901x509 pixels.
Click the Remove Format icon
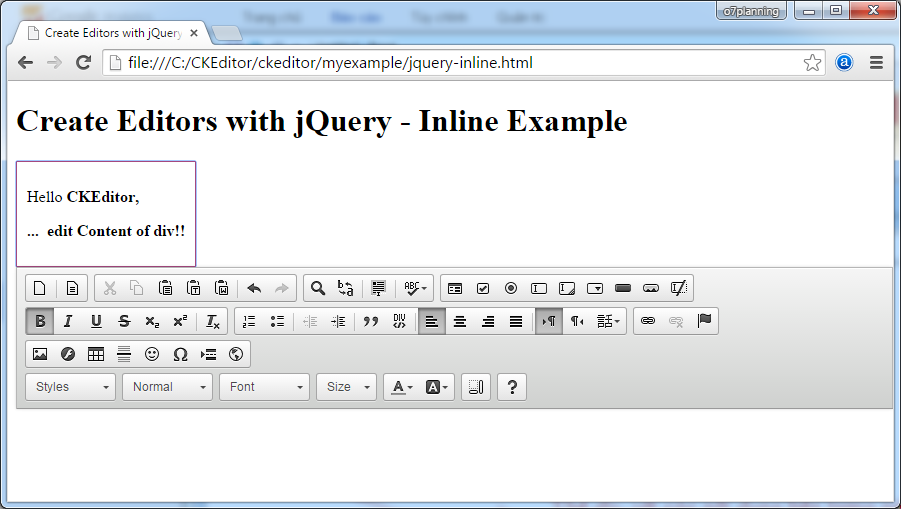[213, 321]
